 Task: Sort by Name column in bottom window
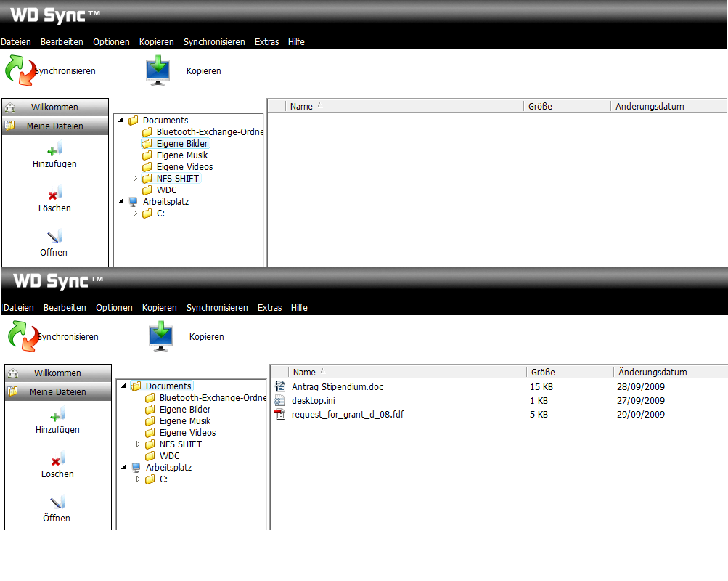click(407, 372)
